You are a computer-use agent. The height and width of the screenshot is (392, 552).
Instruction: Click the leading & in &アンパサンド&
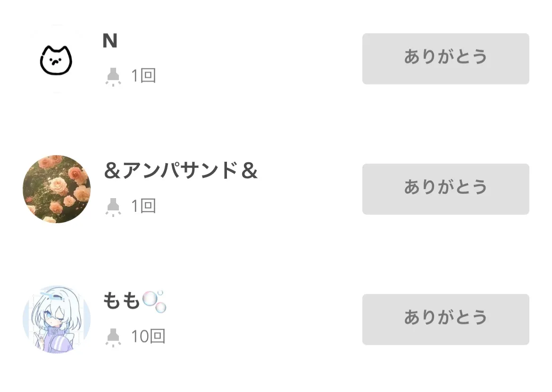coord(112,171)
